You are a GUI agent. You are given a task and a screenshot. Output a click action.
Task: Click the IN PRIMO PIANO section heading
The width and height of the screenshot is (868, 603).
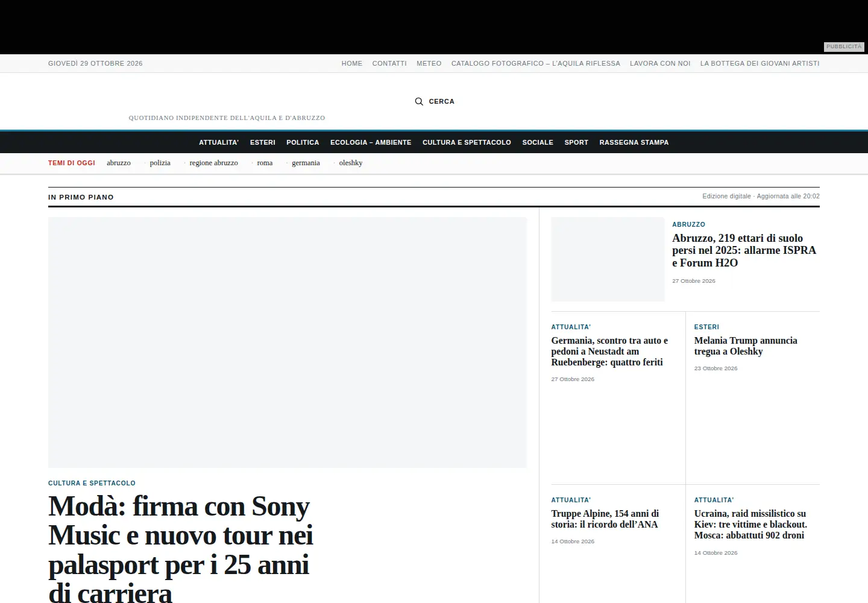click(81, 197)
